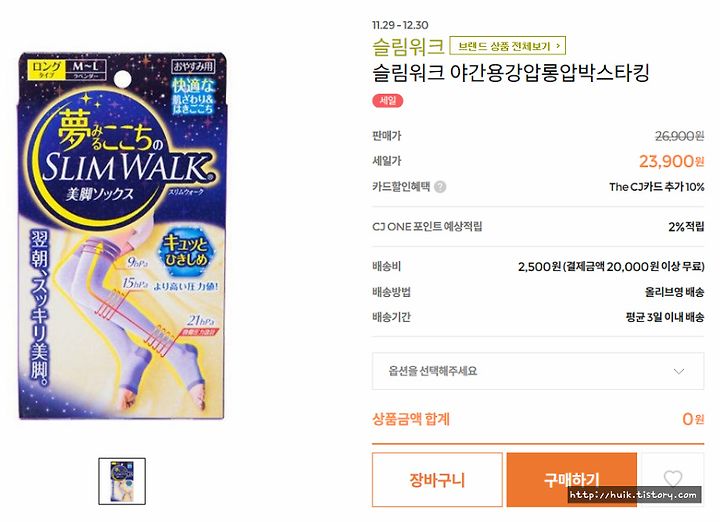Viewport: 720px width, 522px height.
Task: Click the 장바구니 cart button
Action: click(x=437, y=480)
